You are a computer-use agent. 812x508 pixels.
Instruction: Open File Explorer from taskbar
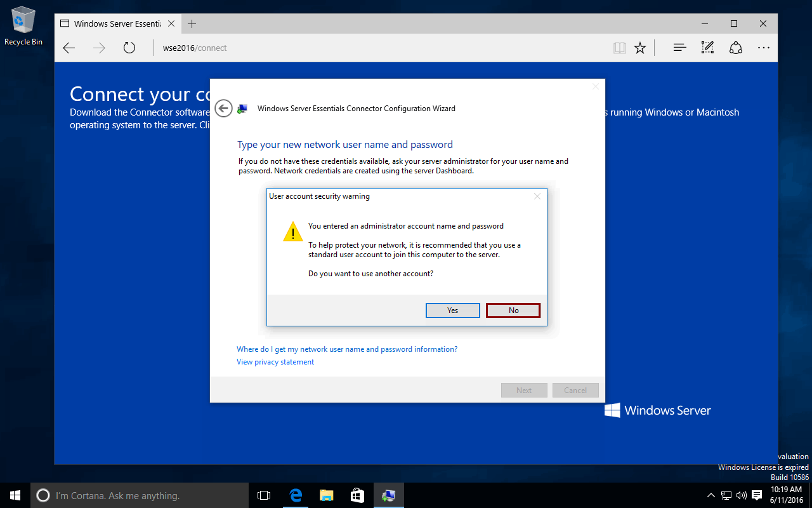326,495
